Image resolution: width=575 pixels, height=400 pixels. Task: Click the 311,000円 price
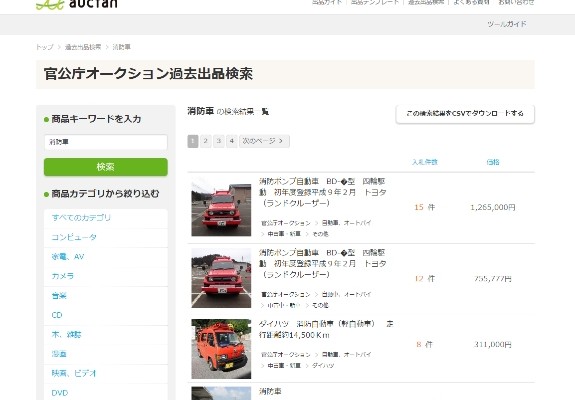point(493,345)
